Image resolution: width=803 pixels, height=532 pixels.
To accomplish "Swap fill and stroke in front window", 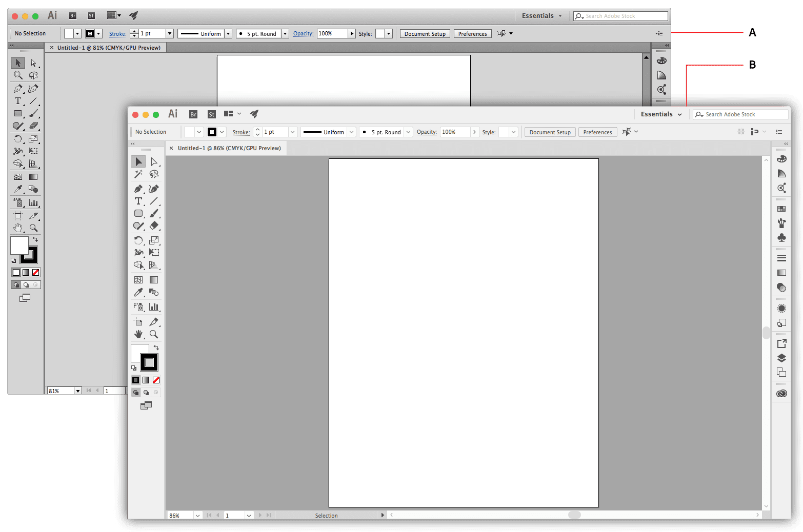I will tap(156, 347).
